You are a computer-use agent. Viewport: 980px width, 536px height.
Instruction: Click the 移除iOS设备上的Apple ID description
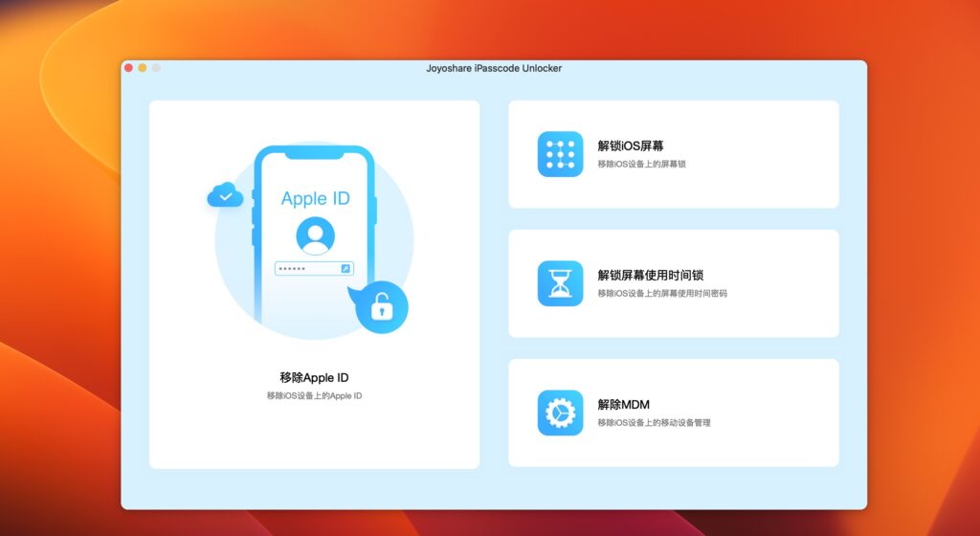point(314,395)
